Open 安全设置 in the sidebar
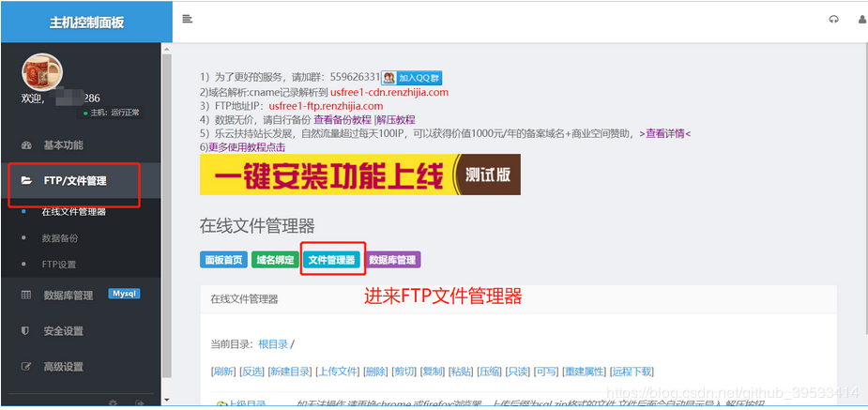Screen dimensions: 868x410 63,331
